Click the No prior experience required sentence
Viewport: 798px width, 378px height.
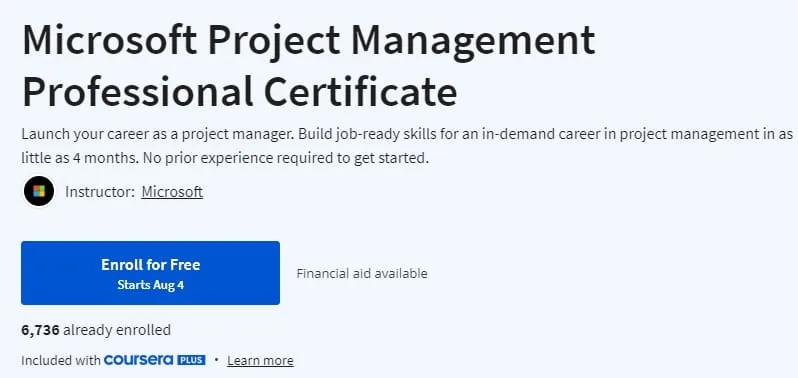[286, 158]
